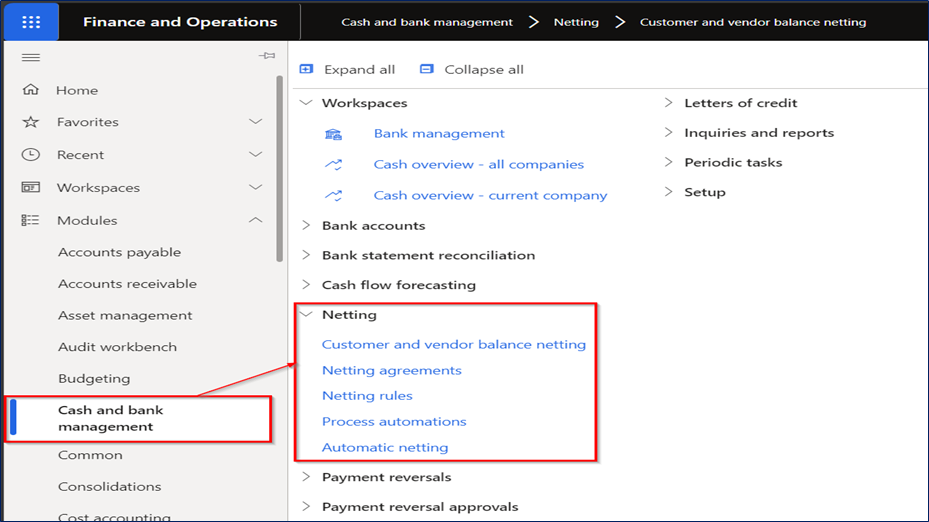Collapse the Modules section chevron
Viewport: 929px width, 522px height.
coord(255,220)
